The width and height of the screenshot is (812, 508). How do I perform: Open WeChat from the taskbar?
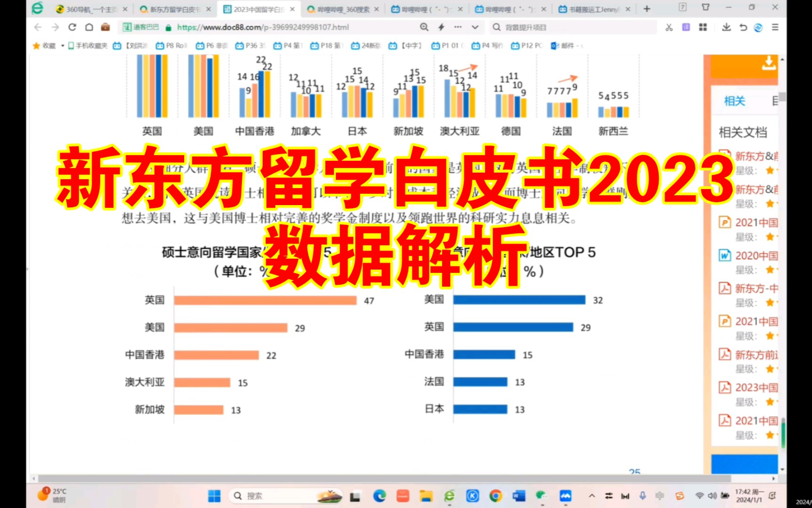(x=542, y=496)
